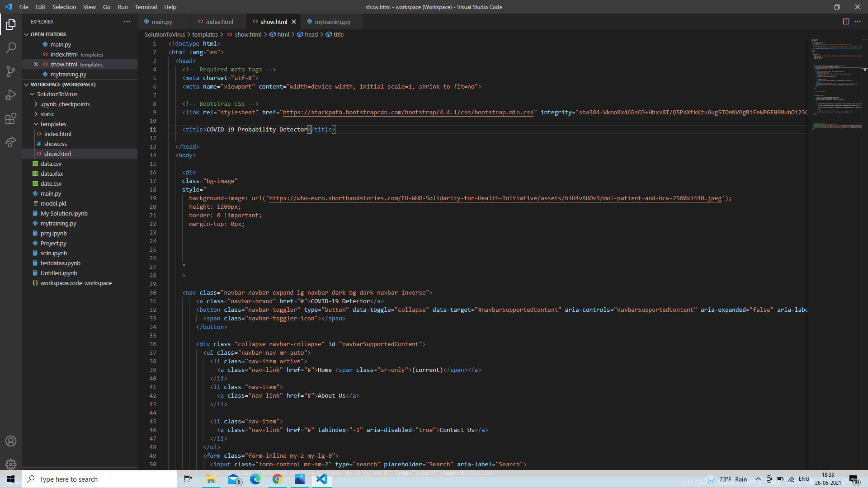Open Explorer panel more actions ellipsis
The width and height of the screenshot is (868, 488).
127,22
